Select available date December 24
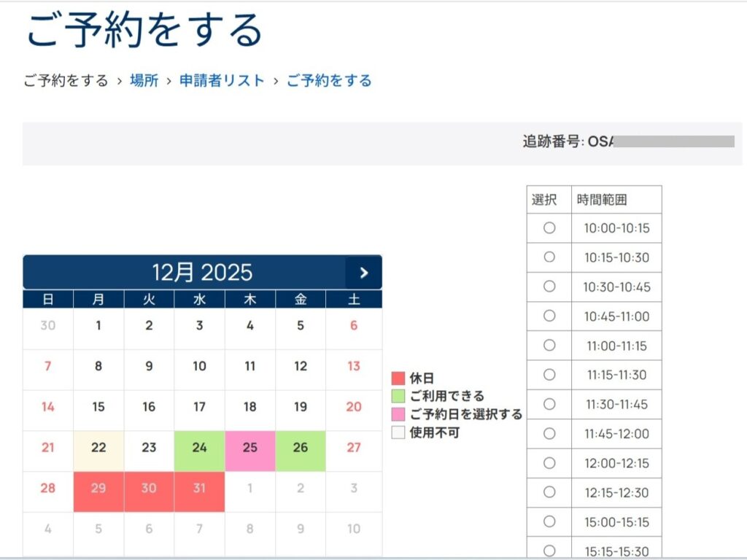The image size is (747, 560). coord(199,448)
